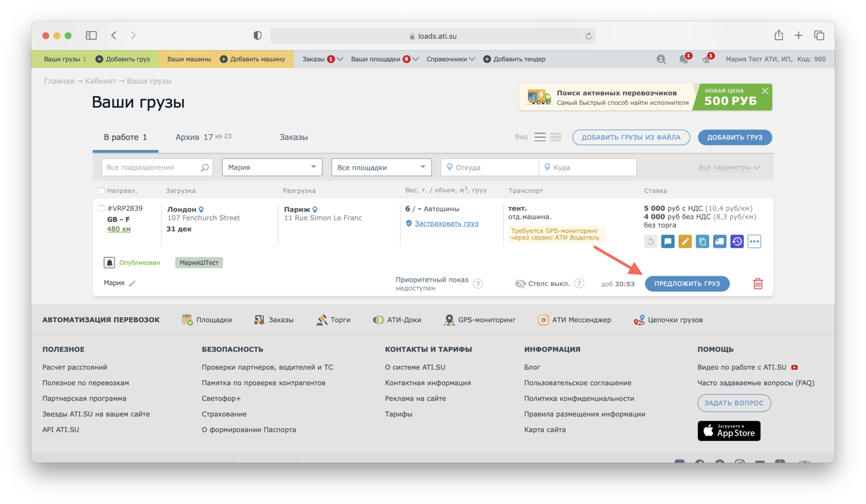Open the Торги link in automation bar
Image resolution: width=866 pixels, height=504 pixels.
pyautogui.click(x=334, y=320)
